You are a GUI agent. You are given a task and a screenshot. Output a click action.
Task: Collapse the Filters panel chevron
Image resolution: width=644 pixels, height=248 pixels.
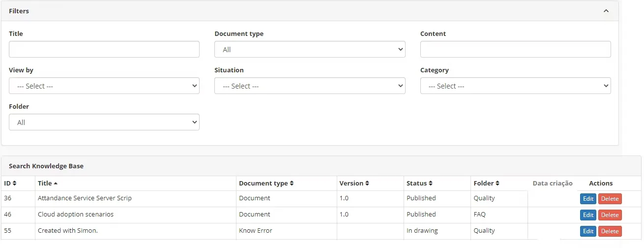coord(606,11)
